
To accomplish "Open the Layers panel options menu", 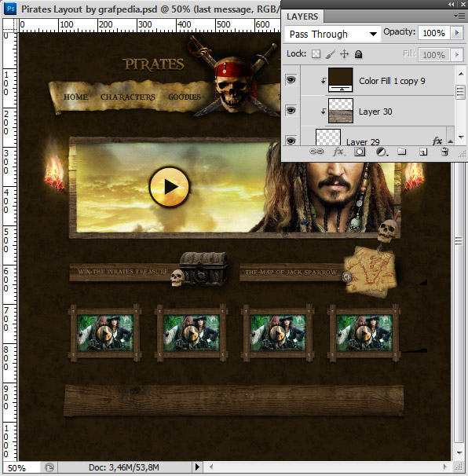I will [459, 16].
